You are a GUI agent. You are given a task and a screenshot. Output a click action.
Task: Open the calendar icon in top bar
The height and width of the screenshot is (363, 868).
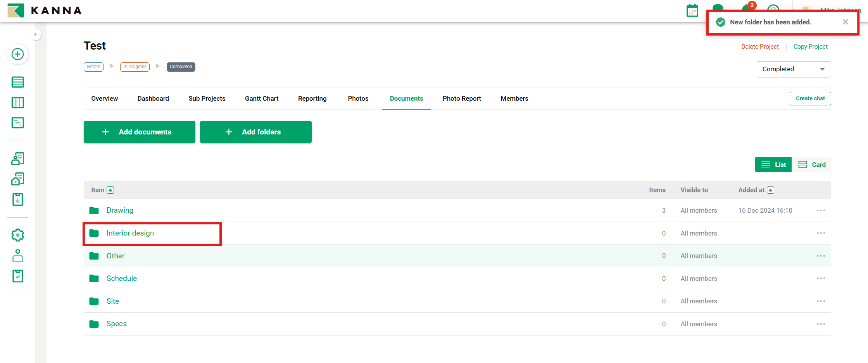pos(692,11)
